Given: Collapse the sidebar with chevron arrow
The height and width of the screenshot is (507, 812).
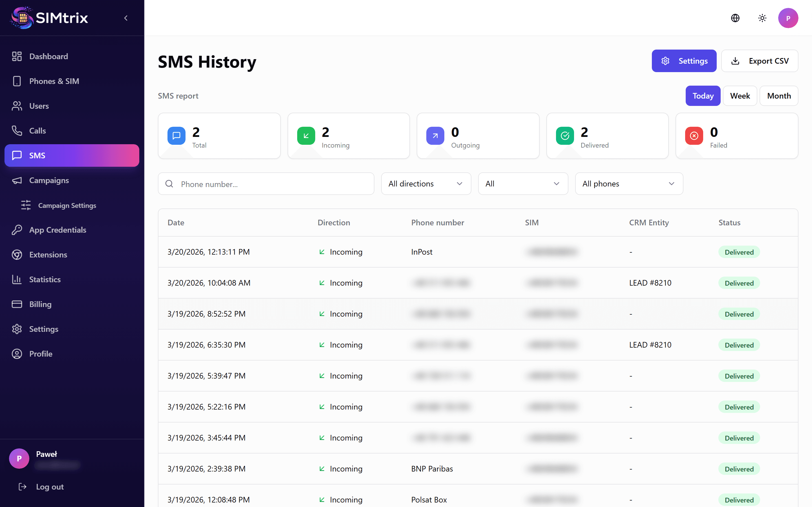Looking at the screenshot, I should (126, 18).
